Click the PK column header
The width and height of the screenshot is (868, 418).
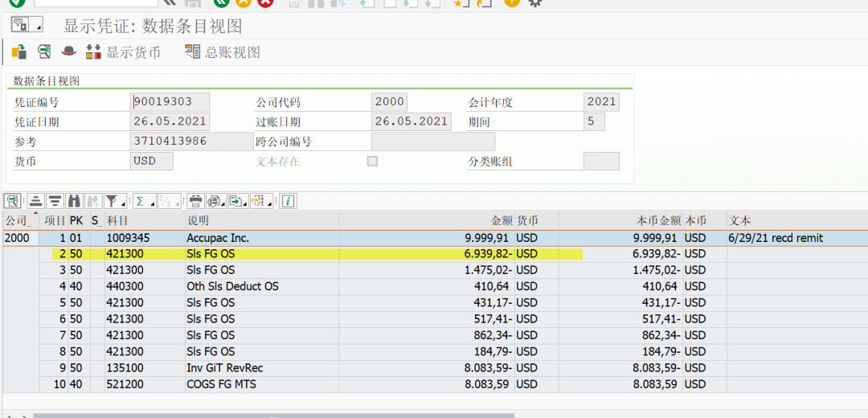click(79, 220)
